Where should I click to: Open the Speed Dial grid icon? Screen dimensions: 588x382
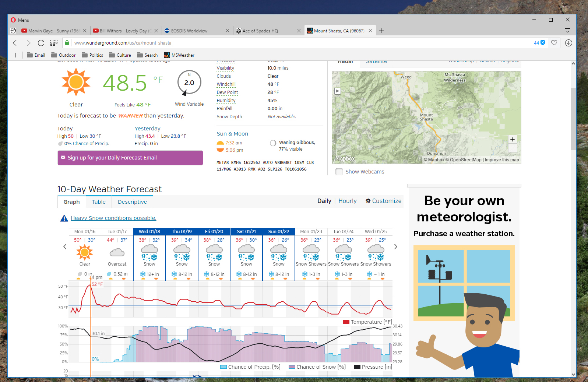[54, 43]
